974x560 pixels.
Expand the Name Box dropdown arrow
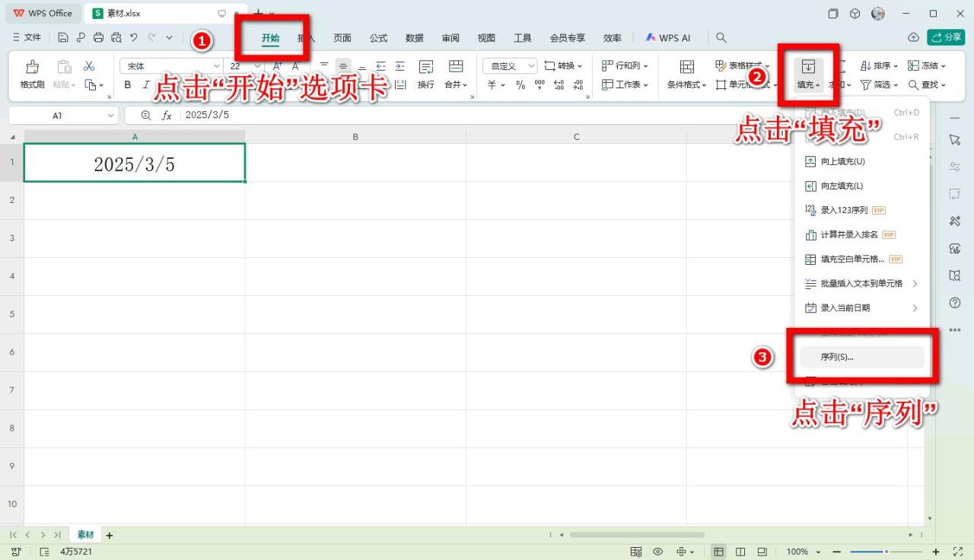coord(110,115)
